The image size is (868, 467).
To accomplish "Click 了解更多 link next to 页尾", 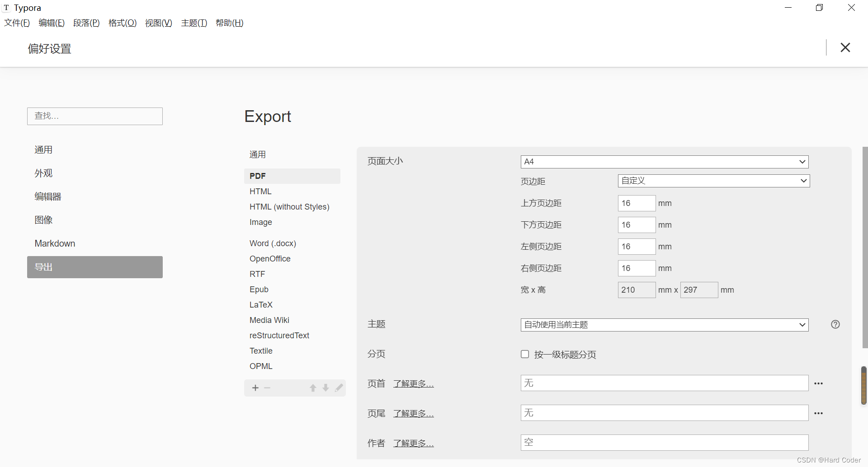I will point(414,414).
